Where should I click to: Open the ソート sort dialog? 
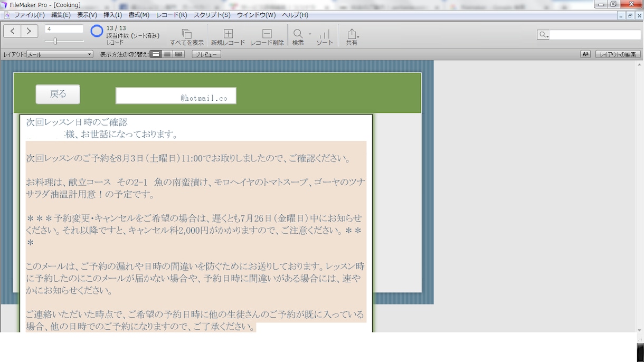click(325, 37)
